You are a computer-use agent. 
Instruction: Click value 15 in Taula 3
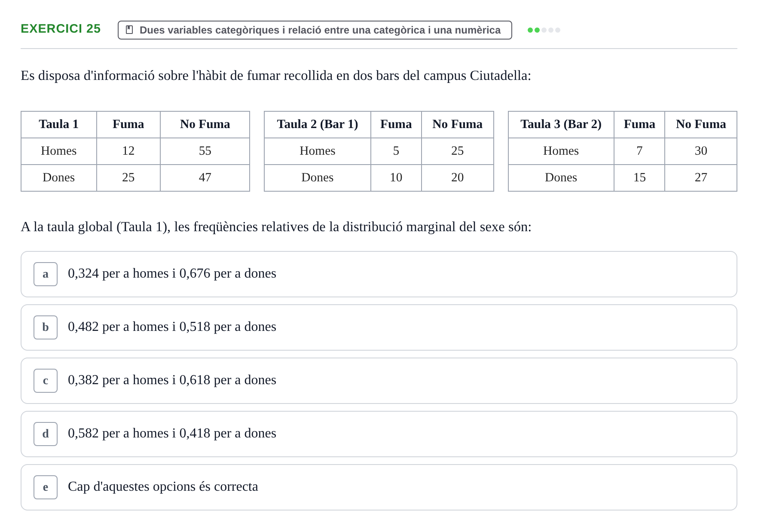pos(639,177)
